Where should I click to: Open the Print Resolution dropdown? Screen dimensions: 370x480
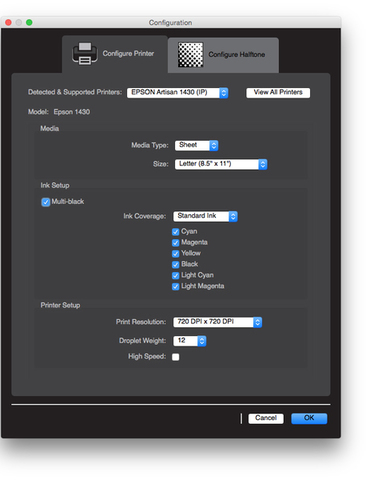click(x=217, y=322)
